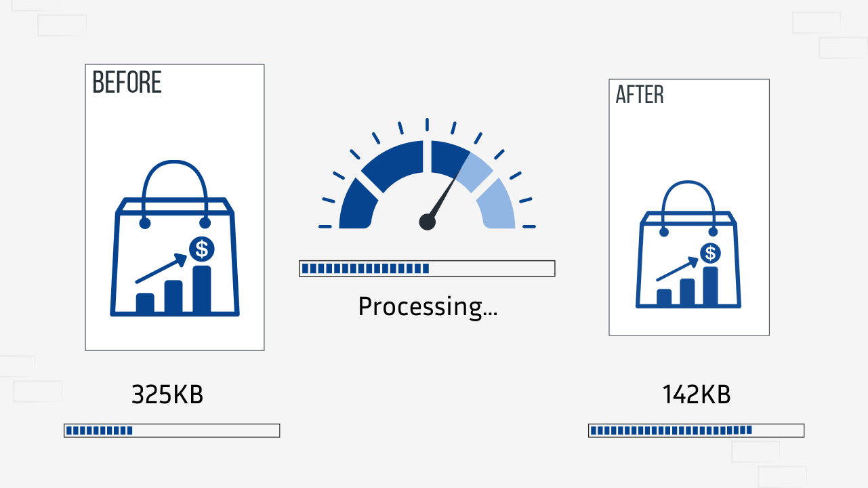Click the BEFORE label

pos(127,82)
